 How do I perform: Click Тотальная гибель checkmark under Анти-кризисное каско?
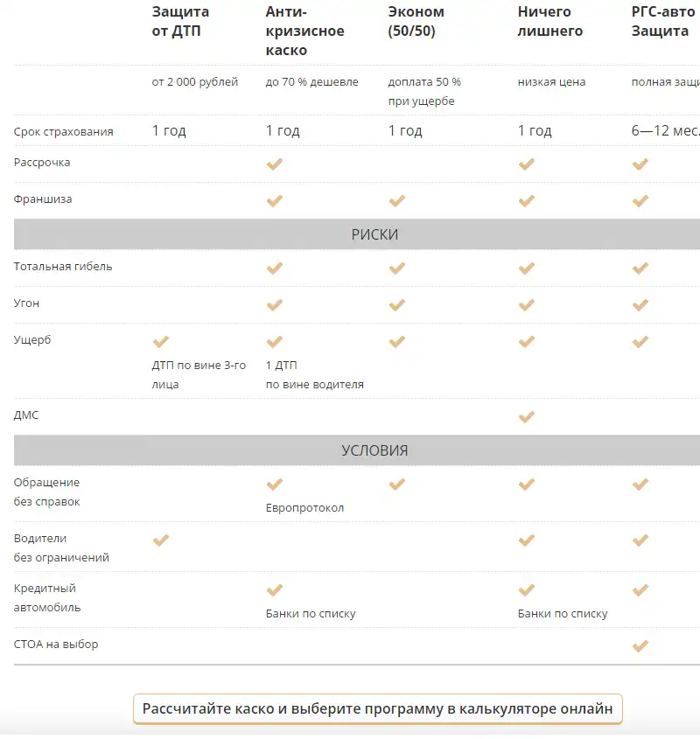(x=274, y=268)
